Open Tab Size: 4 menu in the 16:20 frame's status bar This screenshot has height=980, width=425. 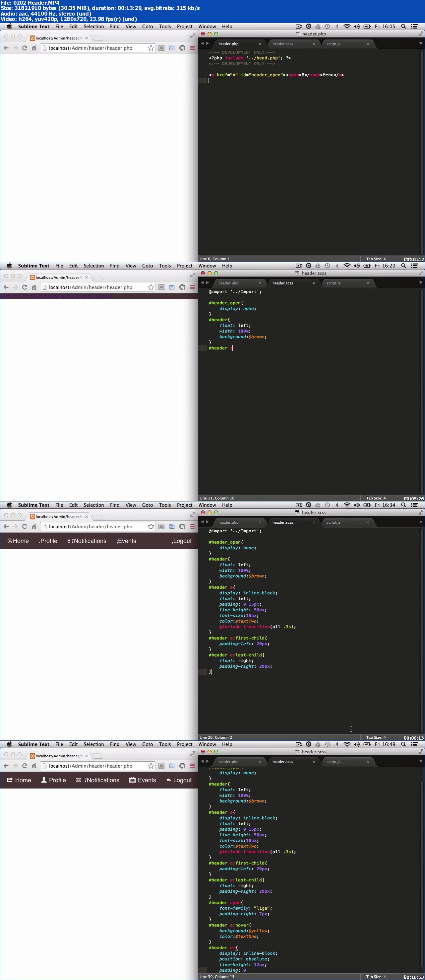(x=376, y=498)
